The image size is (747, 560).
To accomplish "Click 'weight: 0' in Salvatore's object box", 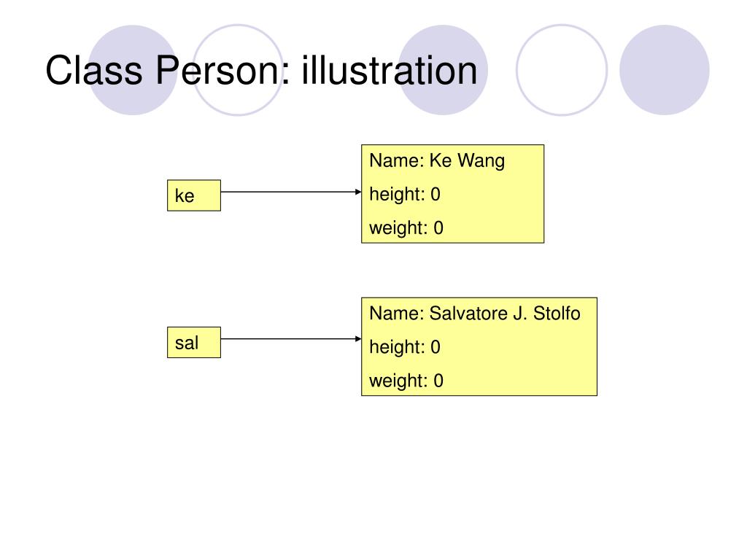I will 406,381.
